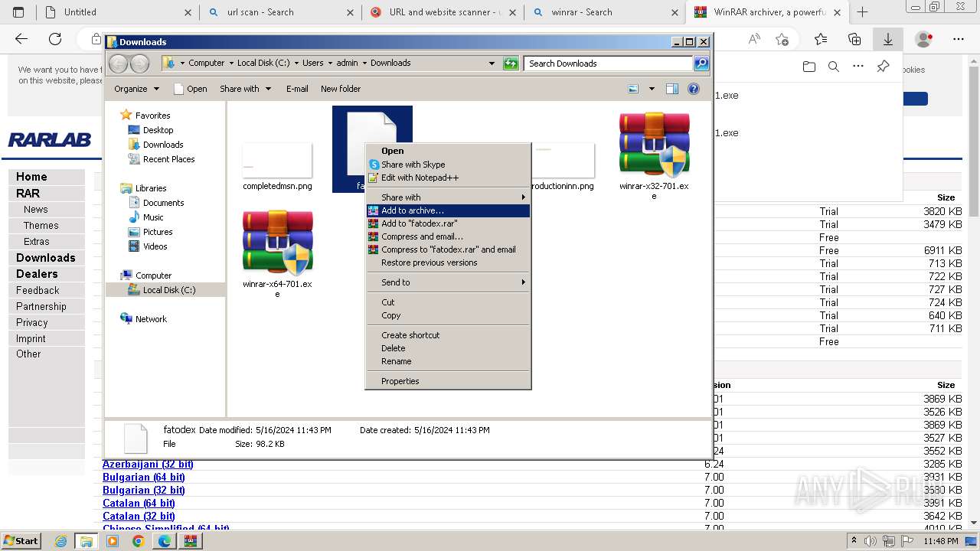Click search magnifier button in Explorer
This screenshot has height=551, width=980.
(701, 64)
